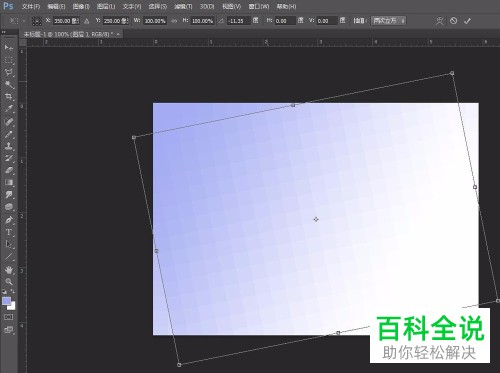Select the Path Selection tool
The width and height of the screenshot is (500, 373).
click(9, 244)
